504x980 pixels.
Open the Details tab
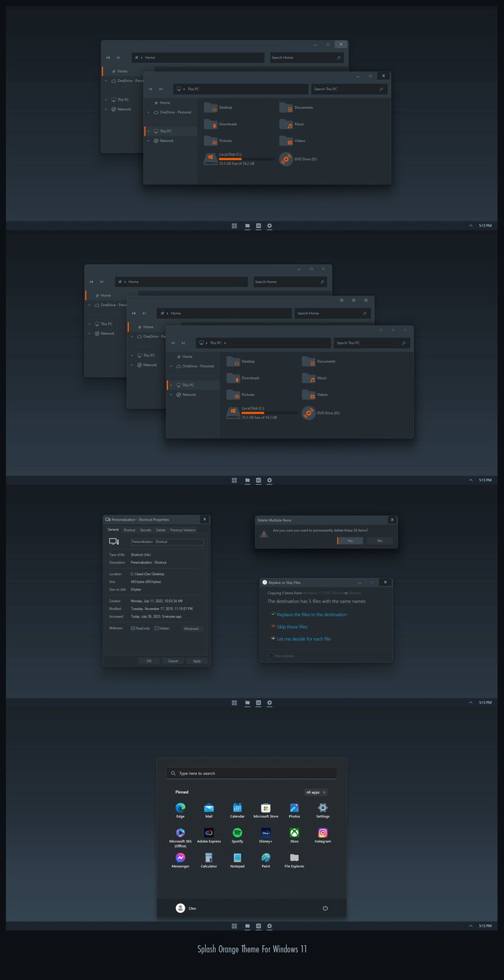tap(161, 530)
